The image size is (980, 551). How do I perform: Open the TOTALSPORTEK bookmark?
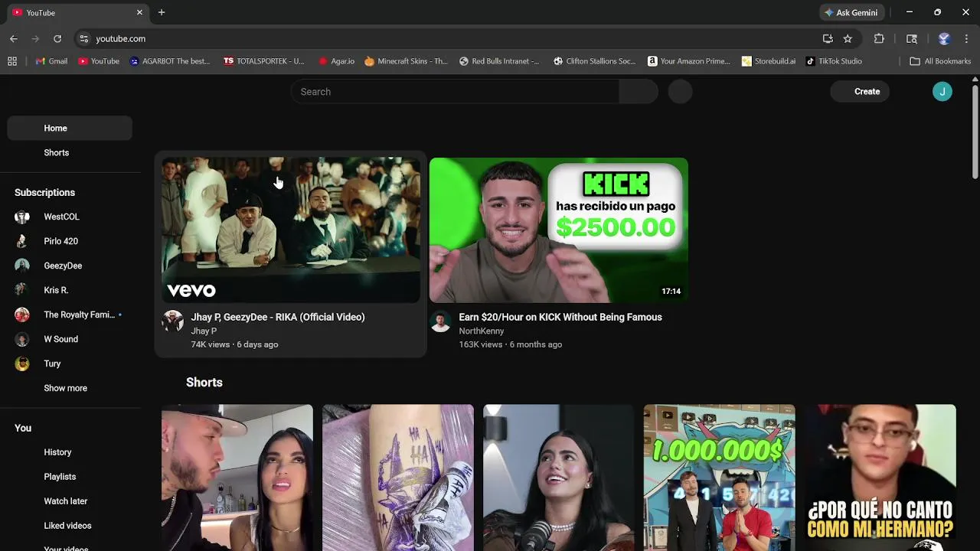[263, 61]
